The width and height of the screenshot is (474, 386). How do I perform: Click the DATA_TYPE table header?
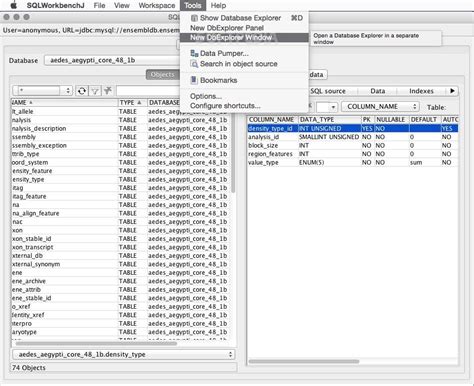[330, 120]
